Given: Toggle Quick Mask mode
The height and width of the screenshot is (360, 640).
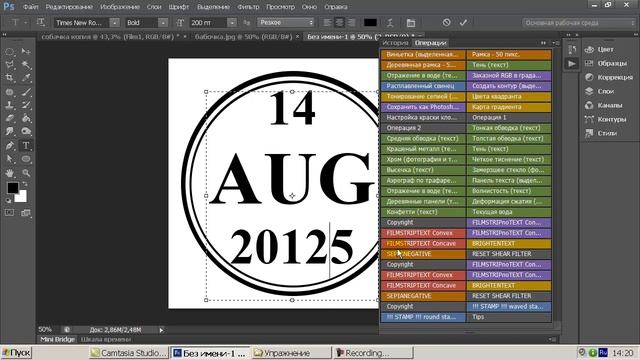Looking at the screenshot, I should tap(9, 213).
